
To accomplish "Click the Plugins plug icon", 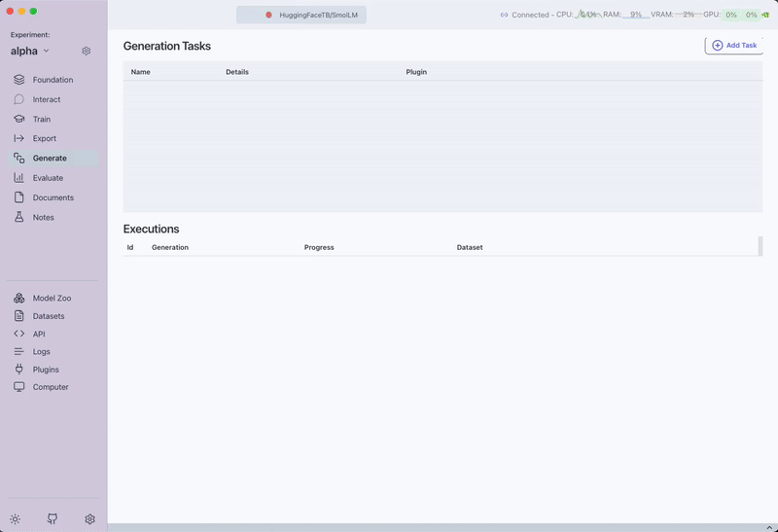I will (19, 370).
